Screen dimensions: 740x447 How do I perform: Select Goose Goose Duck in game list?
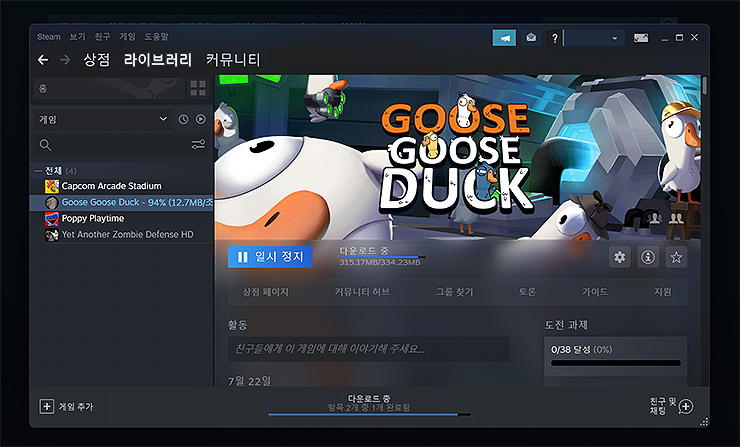[122, 202]
